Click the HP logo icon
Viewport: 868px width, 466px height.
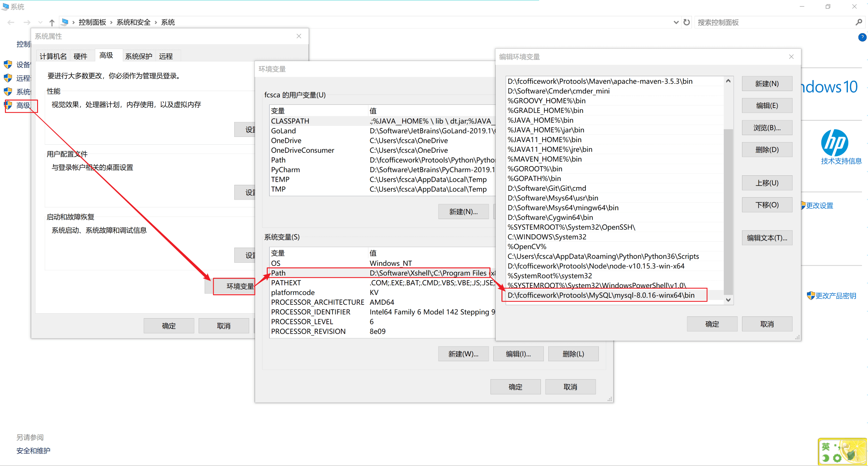click(834, 143)
